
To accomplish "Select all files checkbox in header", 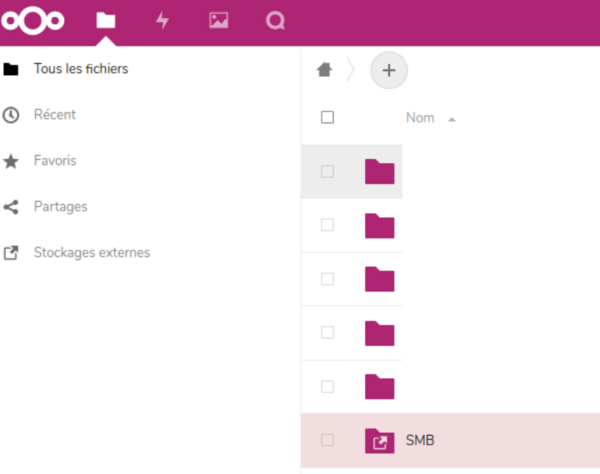I will tap(327, 117).
